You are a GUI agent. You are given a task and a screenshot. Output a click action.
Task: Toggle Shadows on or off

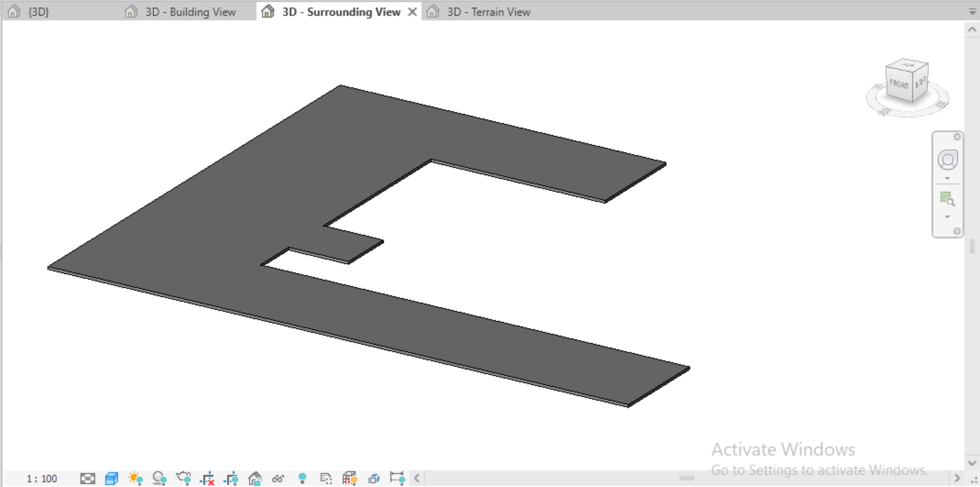(159, 478)
